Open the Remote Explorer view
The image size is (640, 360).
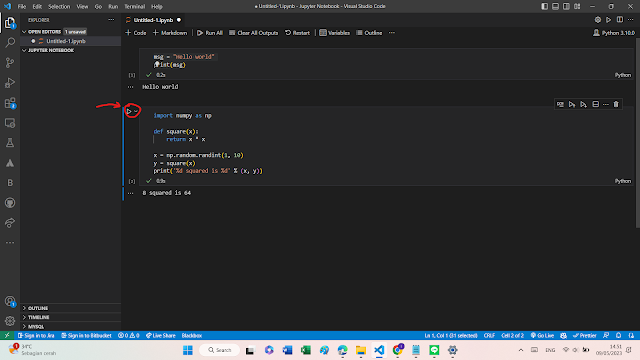[10, 123]
